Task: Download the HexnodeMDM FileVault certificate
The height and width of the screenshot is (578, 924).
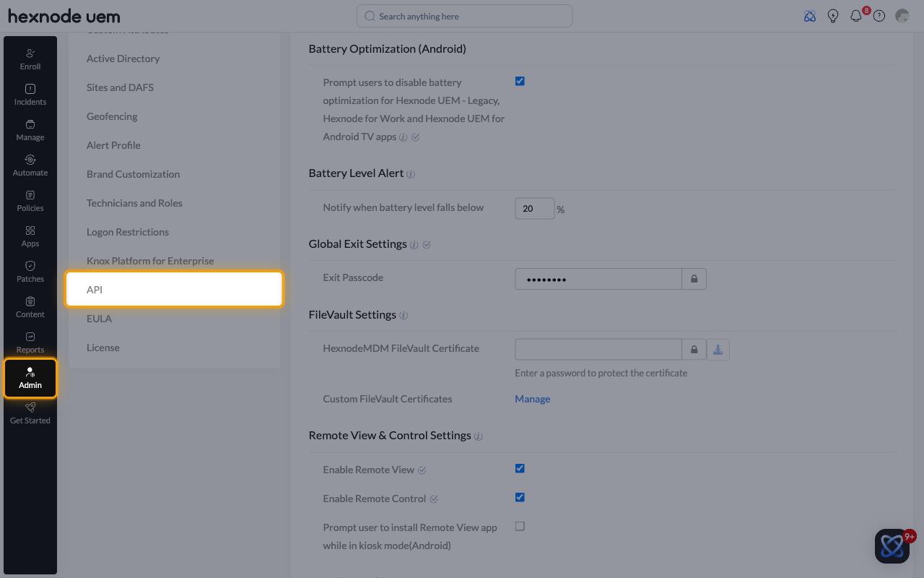Action: point(718,350)
